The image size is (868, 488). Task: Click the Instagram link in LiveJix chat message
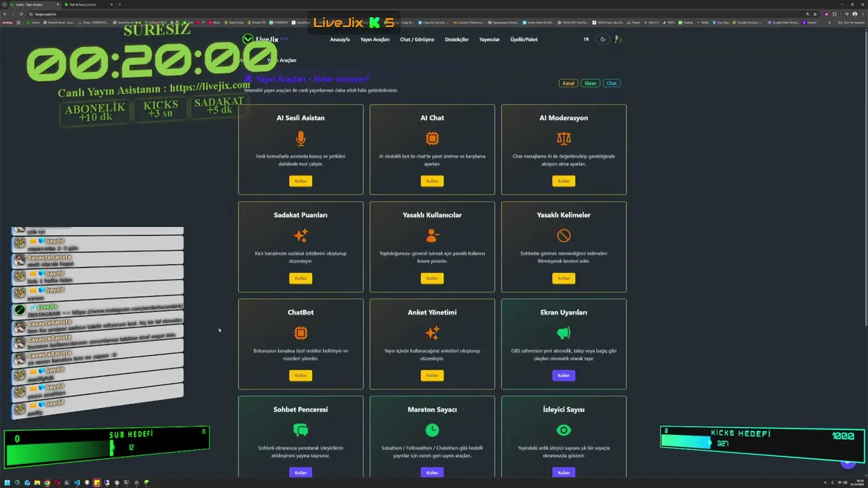tap(127, 310)
